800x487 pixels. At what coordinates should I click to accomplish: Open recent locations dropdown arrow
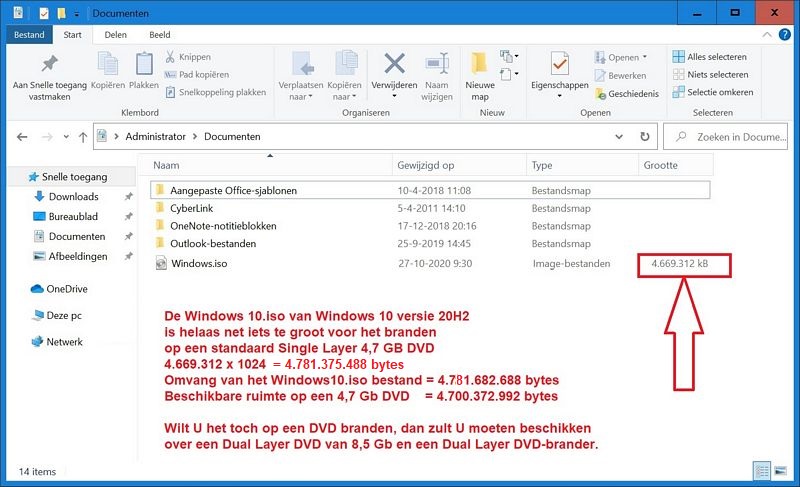[x=66, y=137]
